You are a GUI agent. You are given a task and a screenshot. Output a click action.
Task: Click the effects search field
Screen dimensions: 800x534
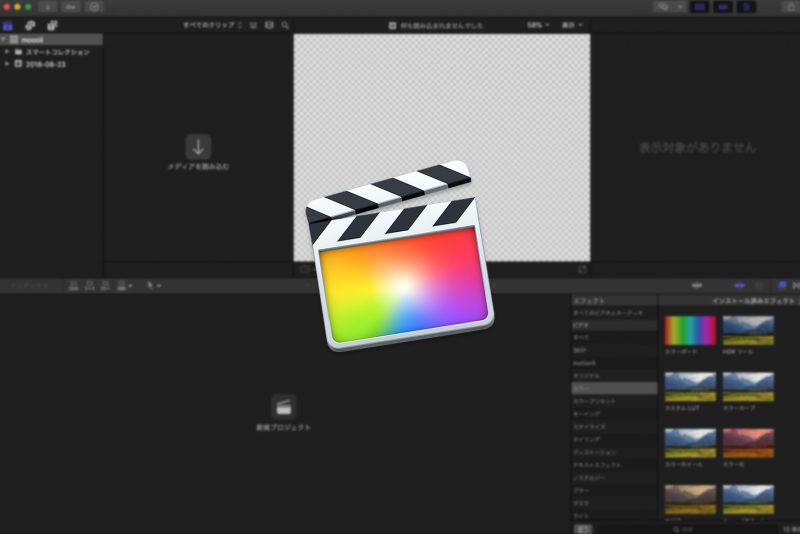[686, 529]
